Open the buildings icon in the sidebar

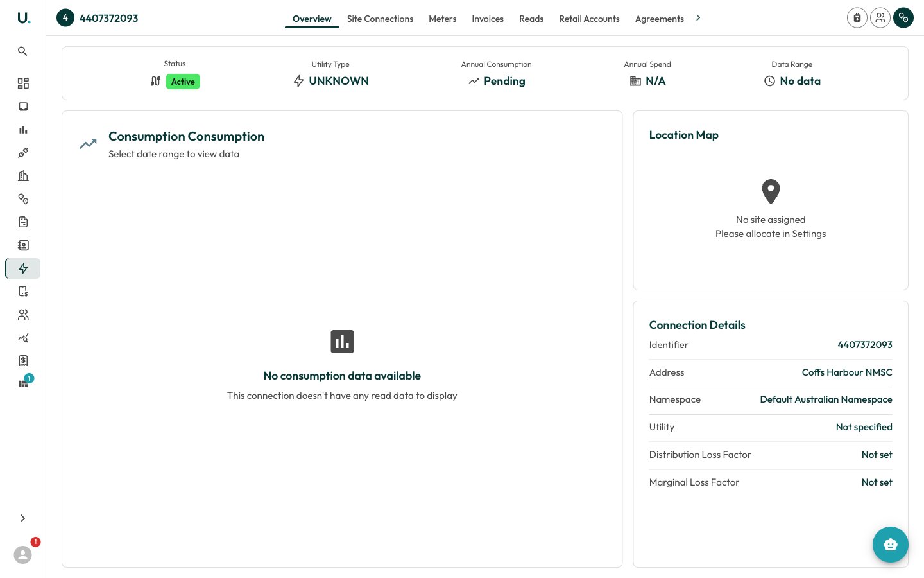pos(23,176)
